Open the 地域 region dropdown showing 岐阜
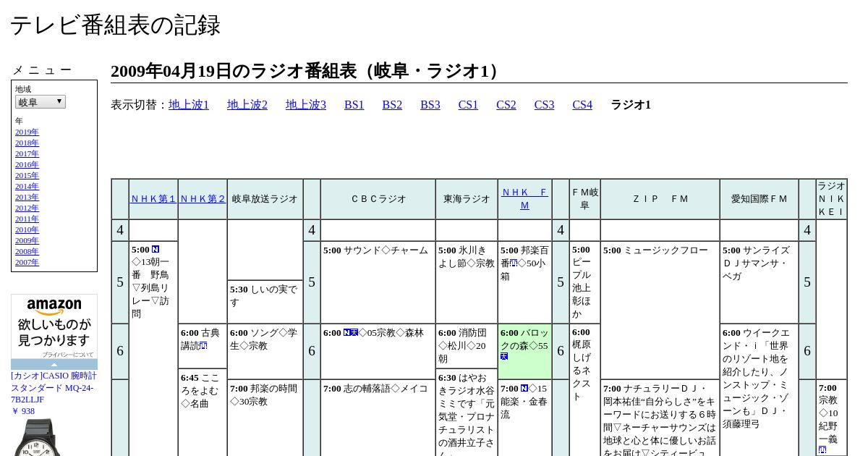Screen dimensions: 868x456 pyautogui.click(x=41, y=102)
